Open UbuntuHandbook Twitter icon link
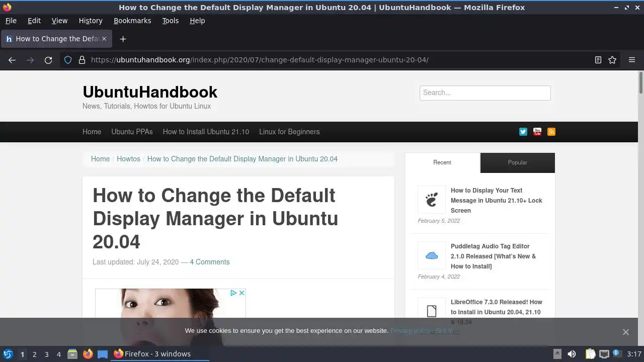Screen dimensions: 644x362 pos(523,132)
